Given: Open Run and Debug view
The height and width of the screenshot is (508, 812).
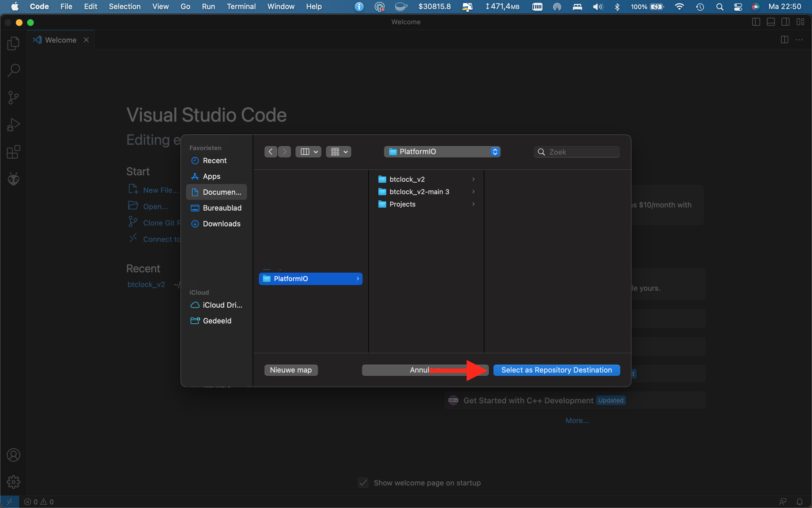Looking at the screenshot, I should click(14, 125).
